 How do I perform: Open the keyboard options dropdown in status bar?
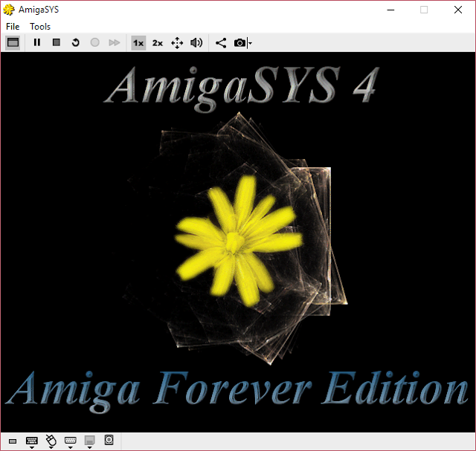coord(31,441)
